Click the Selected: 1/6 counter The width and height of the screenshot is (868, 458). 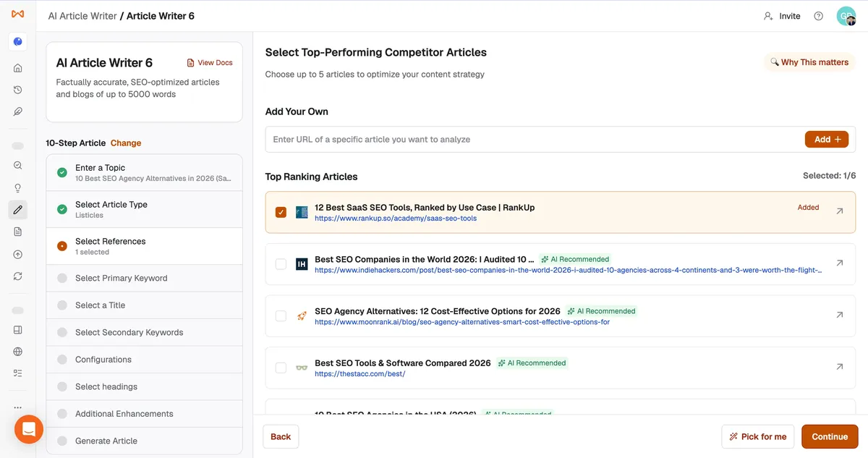click(x=829, y=176)
